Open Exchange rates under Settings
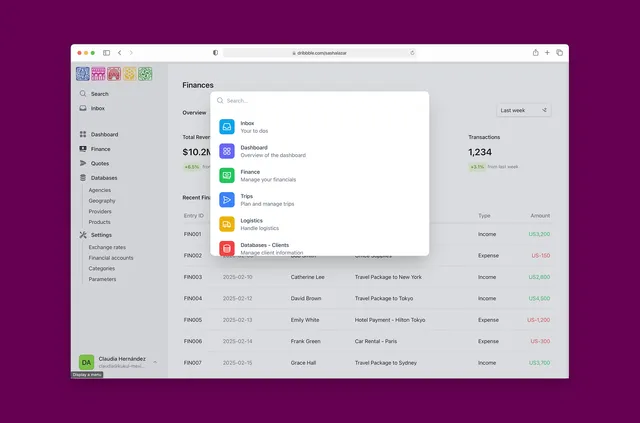 pos(107,247)
